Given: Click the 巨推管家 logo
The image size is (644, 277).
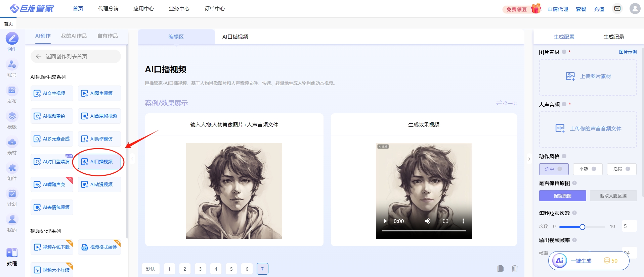Looking at the screenshot, I should coord(32,8).
